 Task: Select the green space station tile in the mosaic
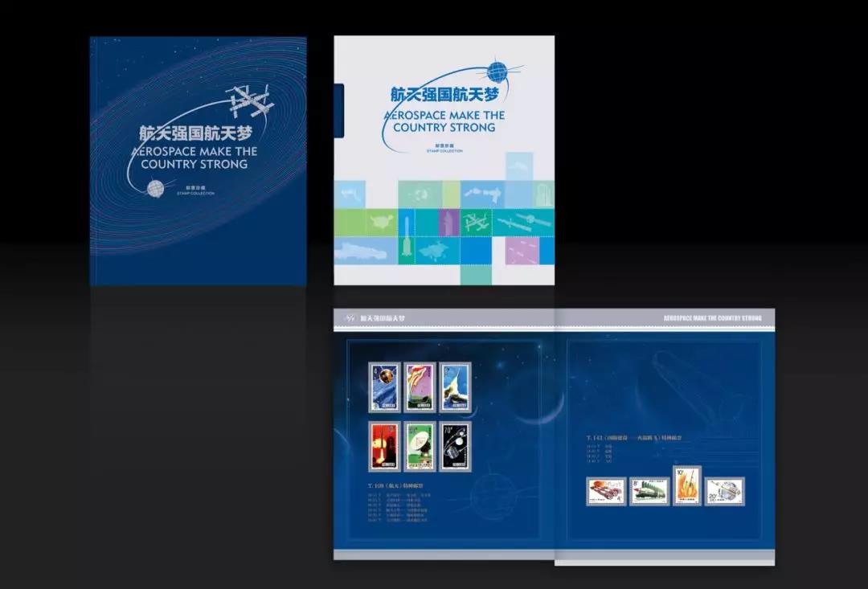coord(476,221)
